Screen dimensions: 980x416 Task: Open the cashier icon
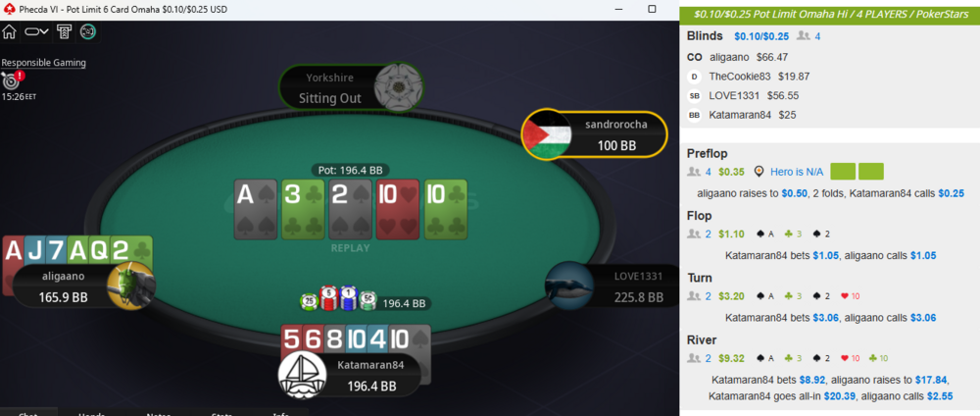pyautogui.click(x=64, y=32)
